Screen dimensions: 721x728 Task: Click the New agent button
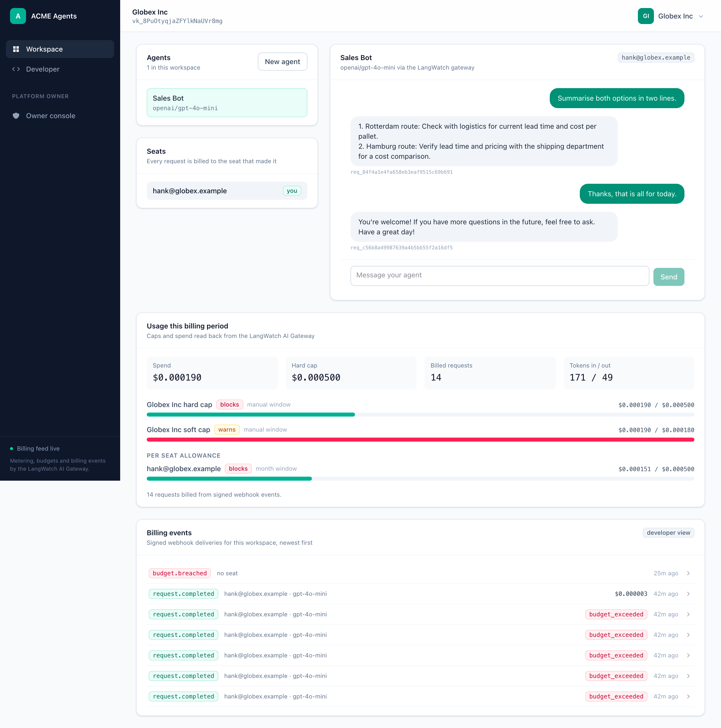(282, 61)
